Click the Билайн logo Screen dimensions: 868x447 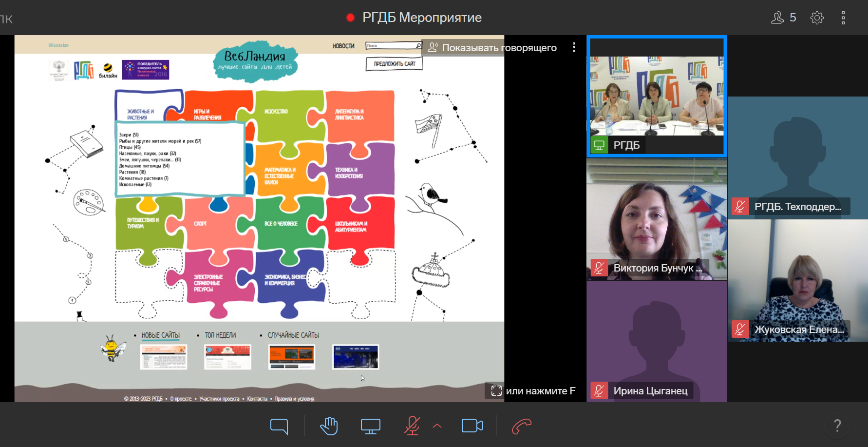[x=108, y=71]
